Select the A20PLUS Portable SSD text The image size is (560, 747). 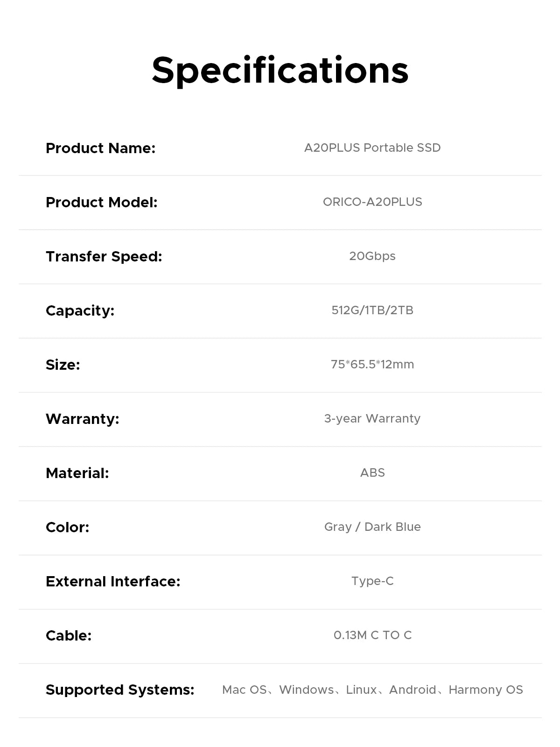pyautogui.click(x=372, y=148)
